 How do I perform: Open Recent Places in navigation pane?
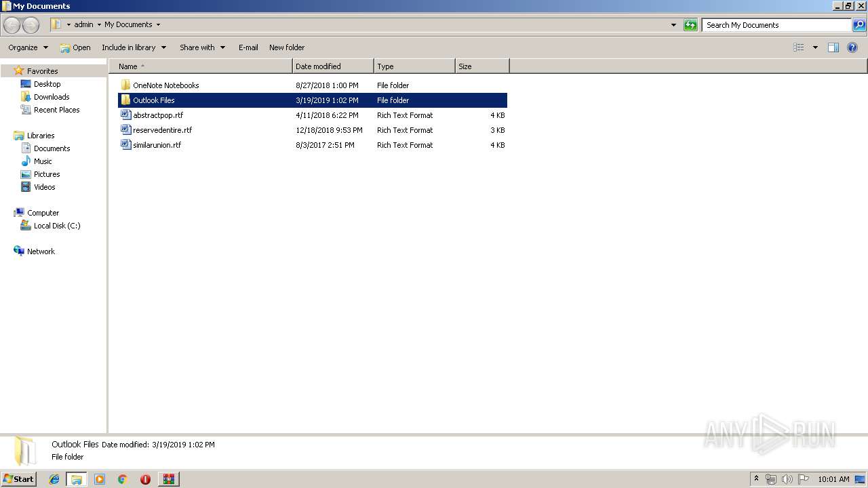click(56, 110)
